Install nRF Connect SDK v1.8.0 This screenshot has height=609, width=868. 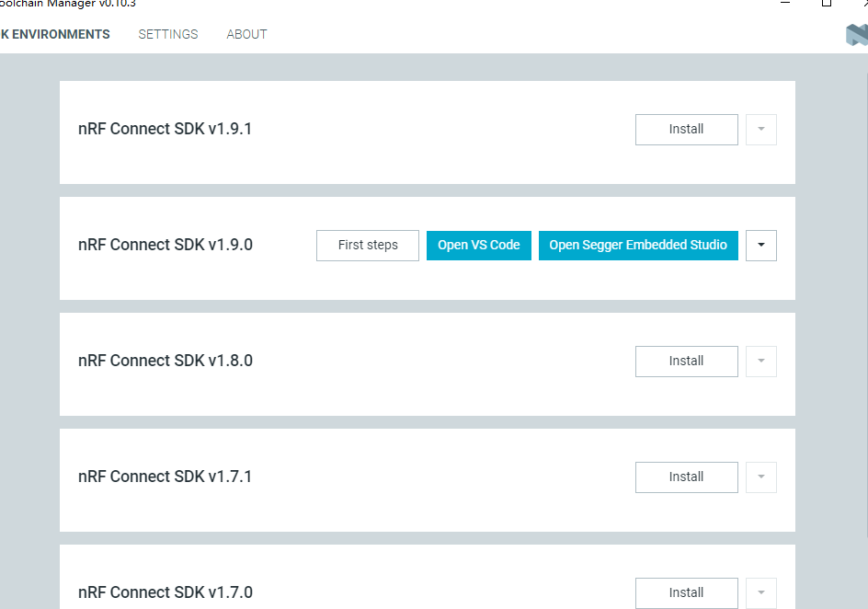tap(686, 361)
